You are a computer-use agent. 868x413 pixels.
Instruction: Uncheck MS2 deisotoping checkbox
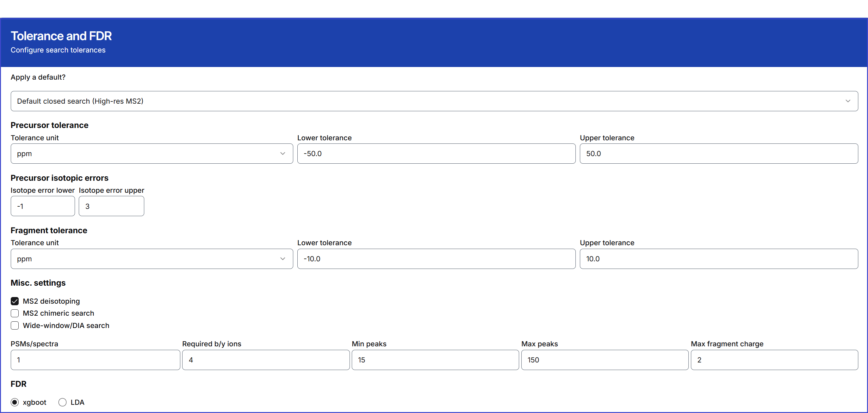tap(15, 301)
